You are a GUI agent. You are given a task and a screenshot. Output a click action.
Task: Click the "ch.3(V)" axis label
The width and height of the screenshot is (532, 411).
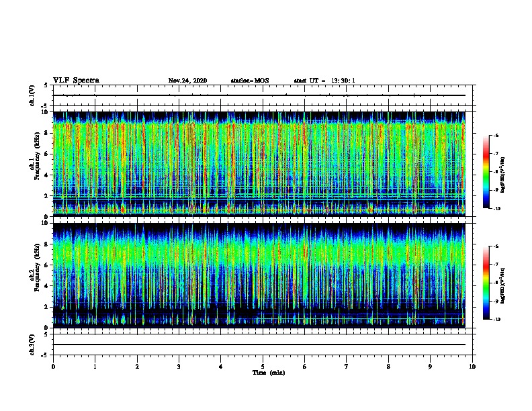point(32,345)
